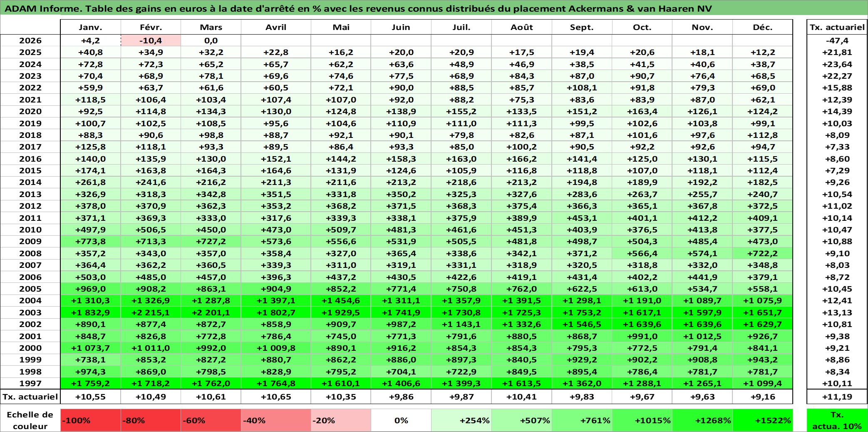Click the +1268% color scale swatch
Screen dimensions: 868x432
click(x=702, y=420)
